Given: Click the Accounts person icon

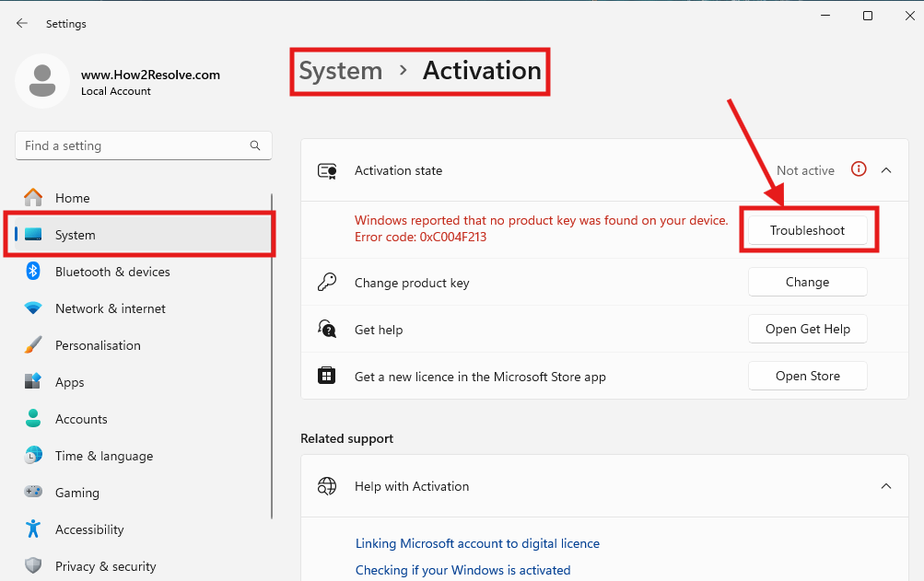Looking at the screenshot, I should pos(33,418).
